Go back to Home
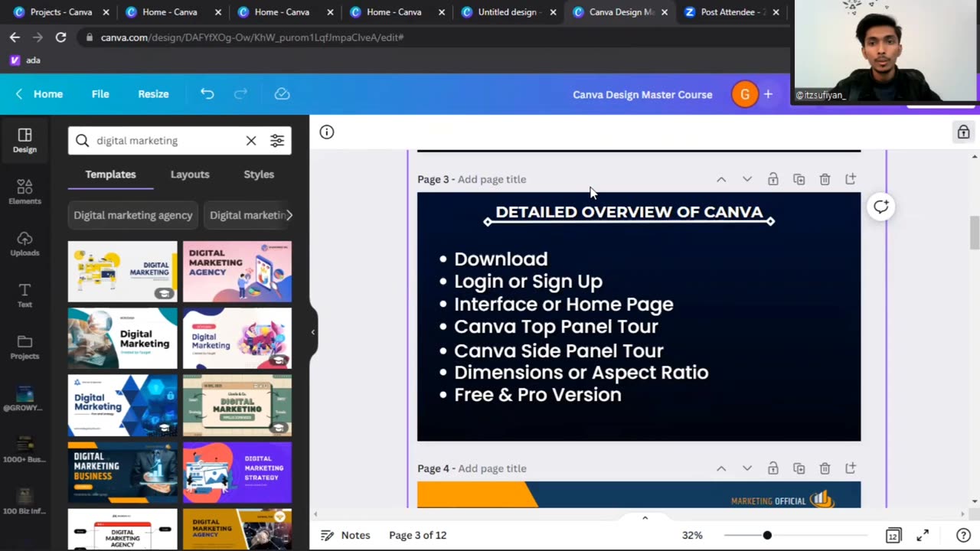Screen dimensions: 980x551 click(x=40, y=94)
